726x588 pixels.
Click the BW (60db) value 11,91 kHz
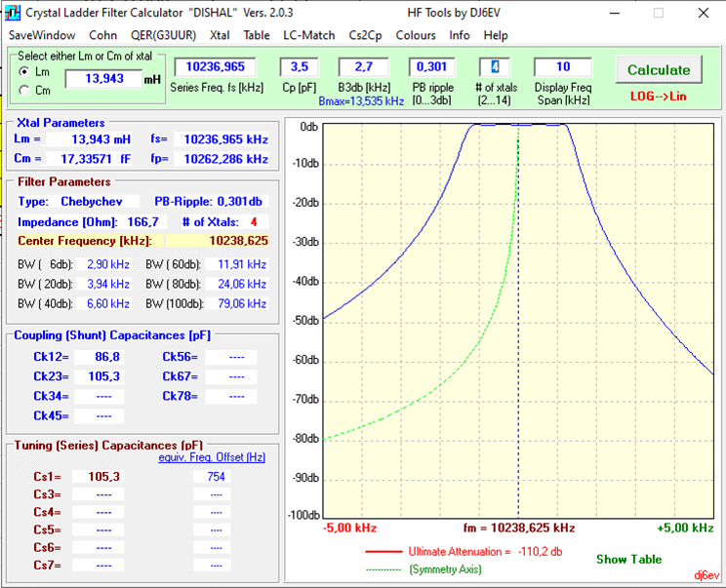(x=236, y=264)
